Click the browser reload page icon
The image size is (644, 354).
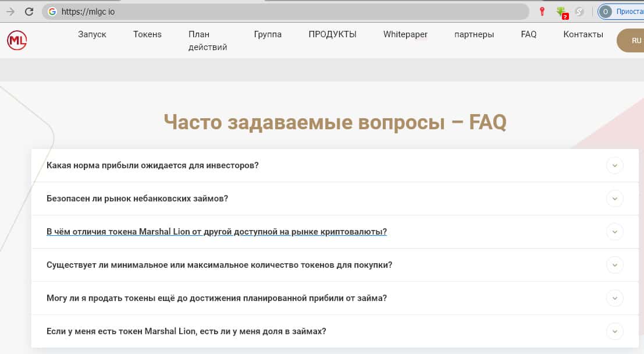pos(29,12)
